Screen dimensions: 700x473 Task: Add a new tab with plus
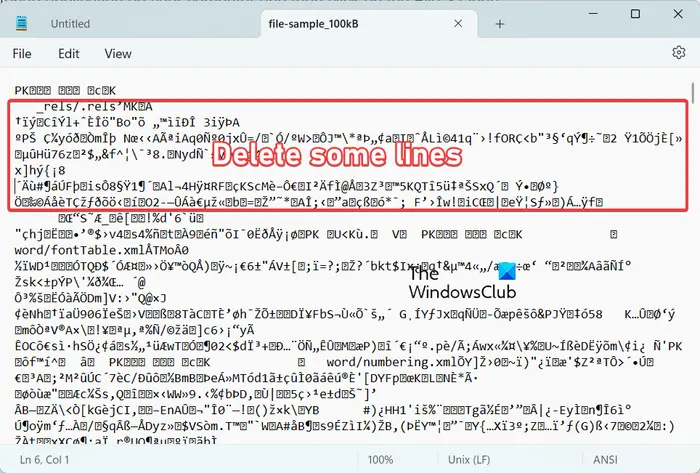tap(500, 24)
